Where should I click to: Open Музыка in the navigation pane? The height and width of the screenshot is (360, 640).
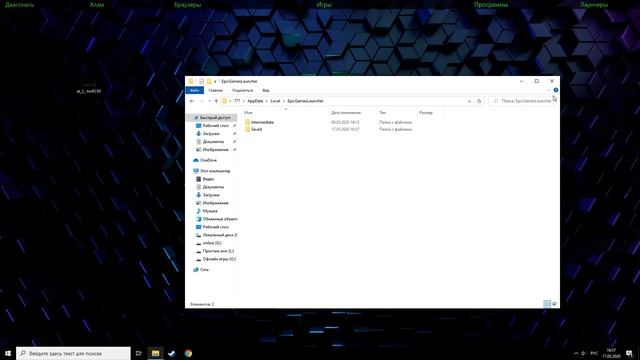pyautogui.click(x=210, y=211)
